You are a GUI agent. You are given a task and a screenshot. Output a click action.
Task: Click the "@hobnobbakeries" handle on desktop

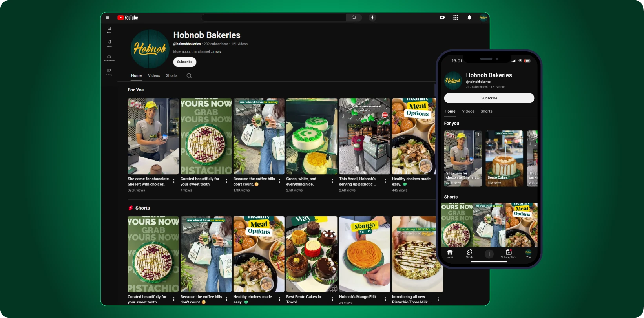pos(187,44)
